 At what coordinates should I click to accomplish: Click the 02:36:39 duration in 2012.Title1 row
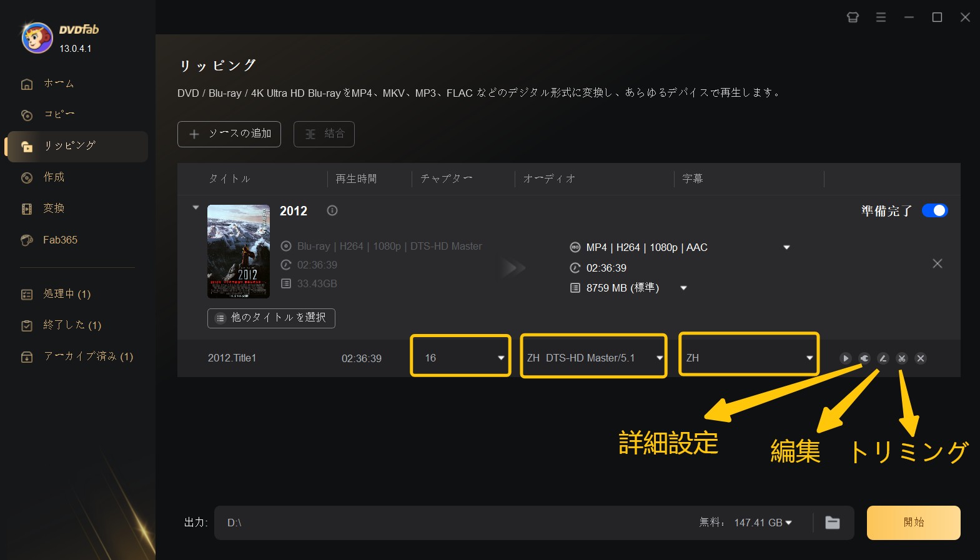[361, 358]
